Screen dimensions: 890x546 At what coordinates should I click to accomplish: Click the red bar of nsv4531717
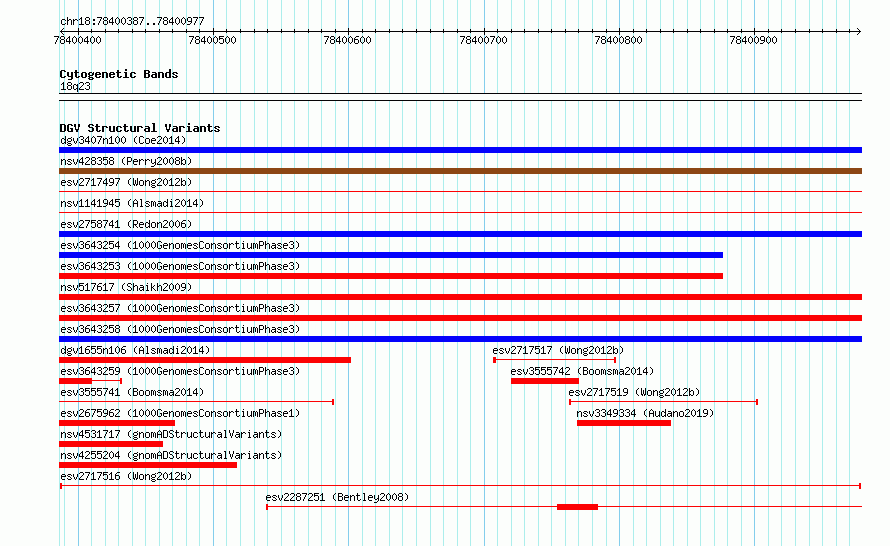tap(111, 444)
